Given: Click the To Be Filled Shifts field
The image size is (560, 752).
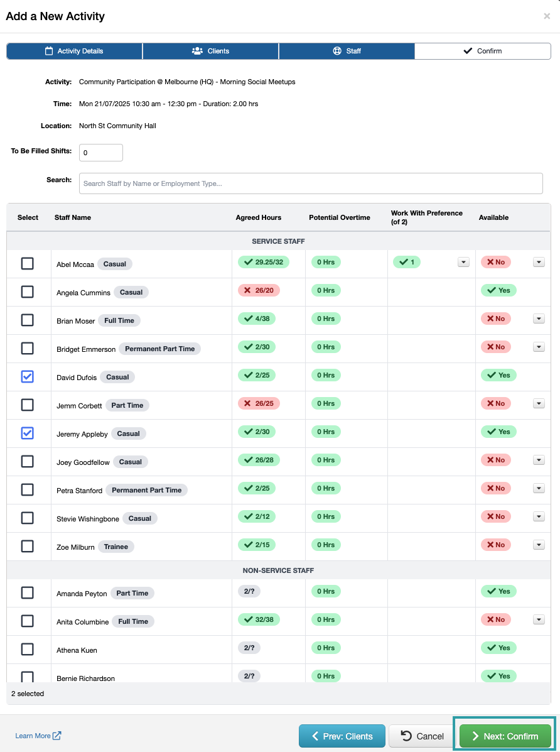Looking at the screenshot, I should [x=100, y=153].
